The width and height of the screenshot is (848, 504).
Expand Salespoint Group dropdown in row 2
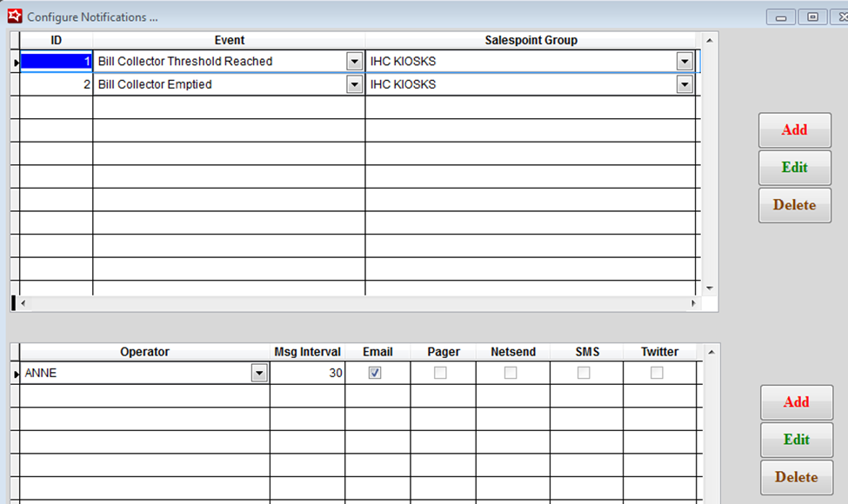pos(684,84)
